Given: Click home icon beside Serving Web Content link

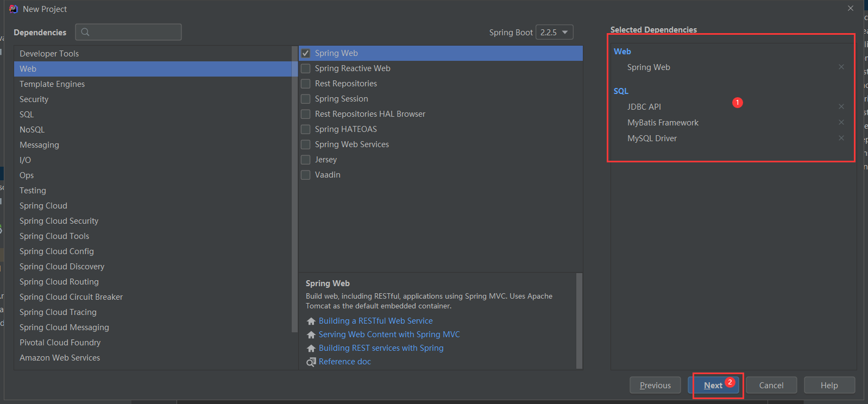Looking at the screenshot, I should tap(311, 335).
